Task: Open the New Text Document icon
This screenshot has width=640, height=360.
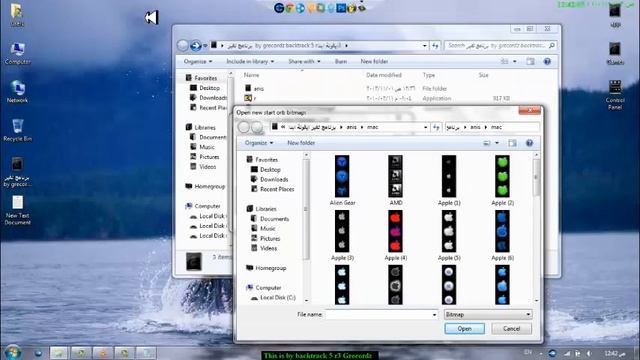Action: (x=17, y=210)
